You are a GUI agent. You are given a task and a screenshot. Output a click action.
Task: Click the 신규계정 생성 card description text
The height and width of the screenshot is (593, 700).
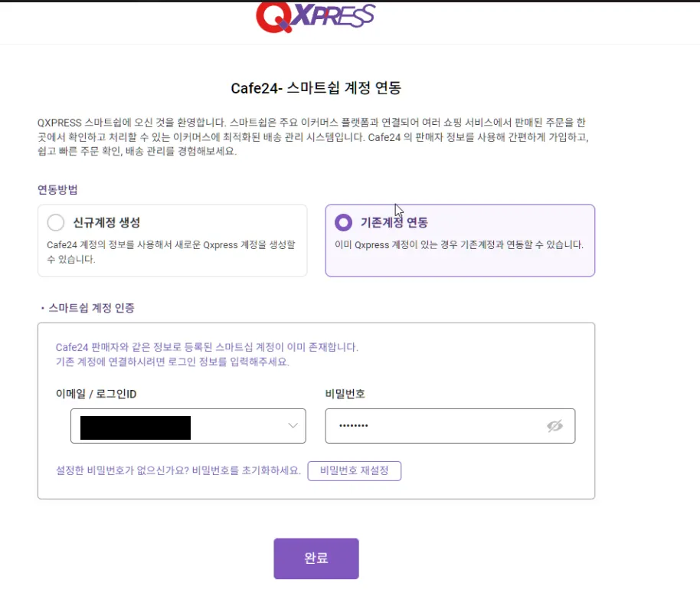[171, 252]
